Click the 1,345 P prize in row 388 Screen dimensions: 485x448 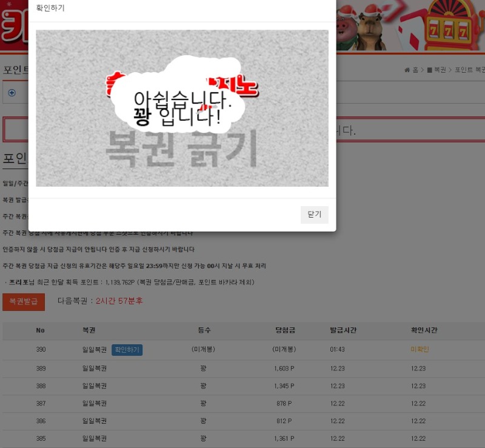click(x=284, y=386)
